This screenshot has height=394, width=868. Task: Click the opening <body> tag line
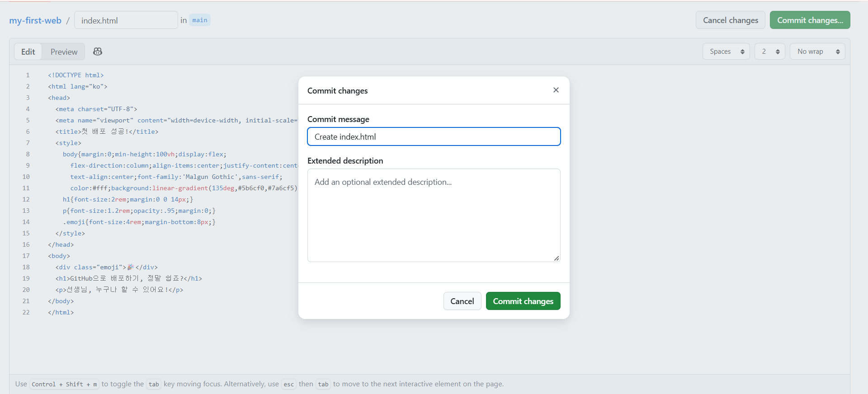(x=59, y=256)
